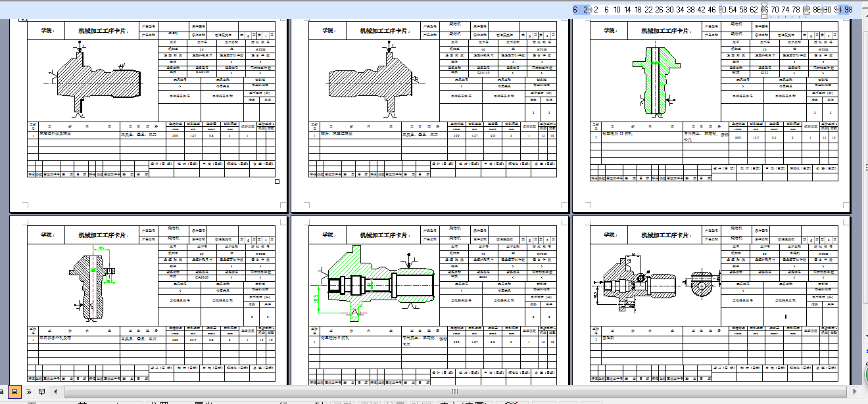Click CA6140 cell on bottom-left page
The width and height of the screenshot is (868, 404).
click(x=203, y=277)
